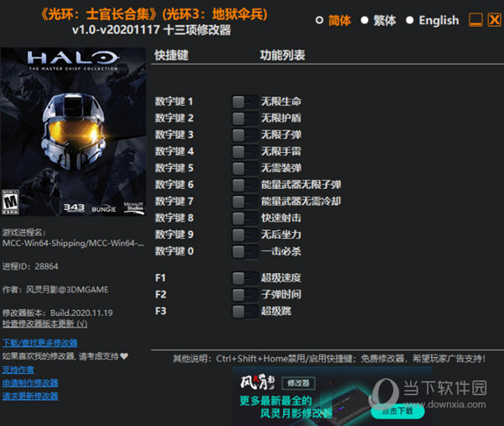Click the 数字键 5 hotkey label
Screen dimensions: 504x426
[x=174, y=168]
